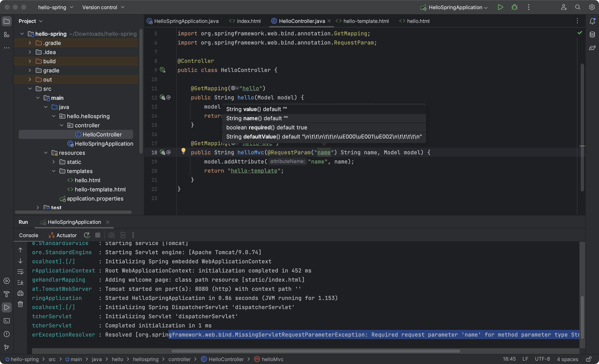Open the Database tool window icon
Viewport: 599px width, 364px height.
(592, 35)
